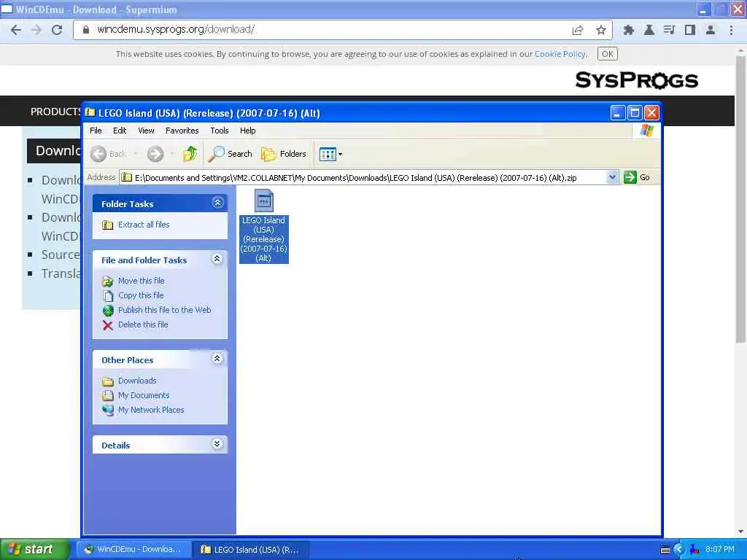
Task: Click the Supermium address bar URL
Action: coord(176,29)
